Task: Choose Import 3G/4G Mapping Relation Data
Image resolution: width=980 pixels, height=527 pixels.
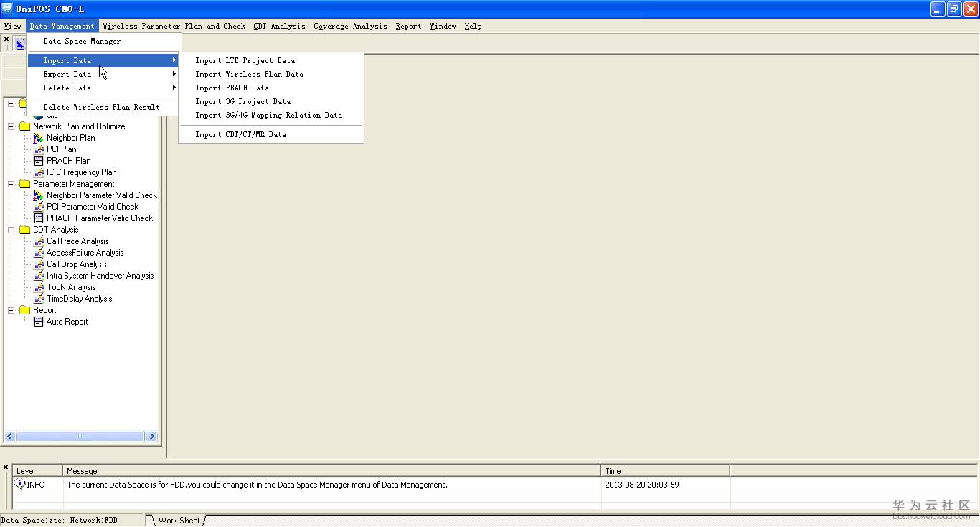Action: click(271, 115)
